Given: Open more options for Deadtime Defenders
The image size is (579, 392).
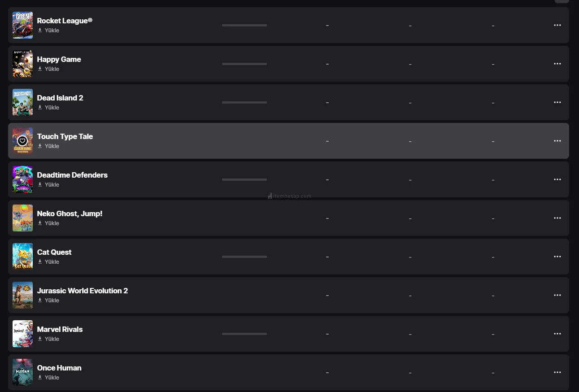Looking at the screenshot, I should 557,179.
